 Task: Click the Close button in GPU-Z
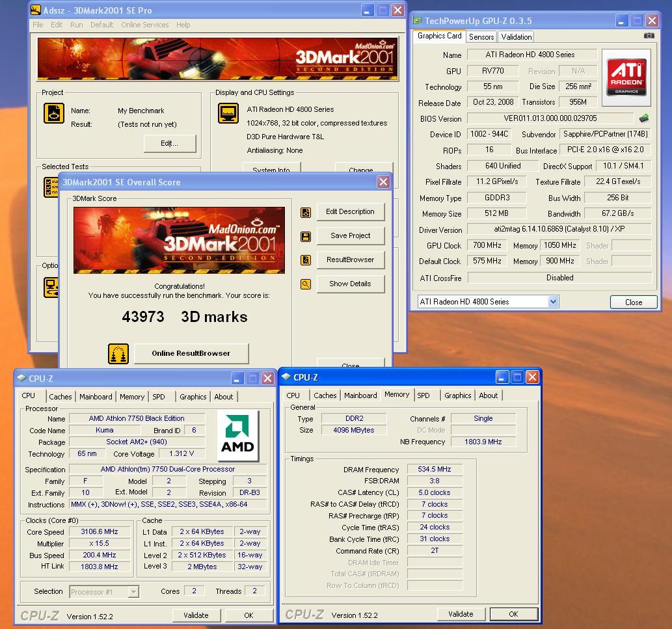coord(634,302)
